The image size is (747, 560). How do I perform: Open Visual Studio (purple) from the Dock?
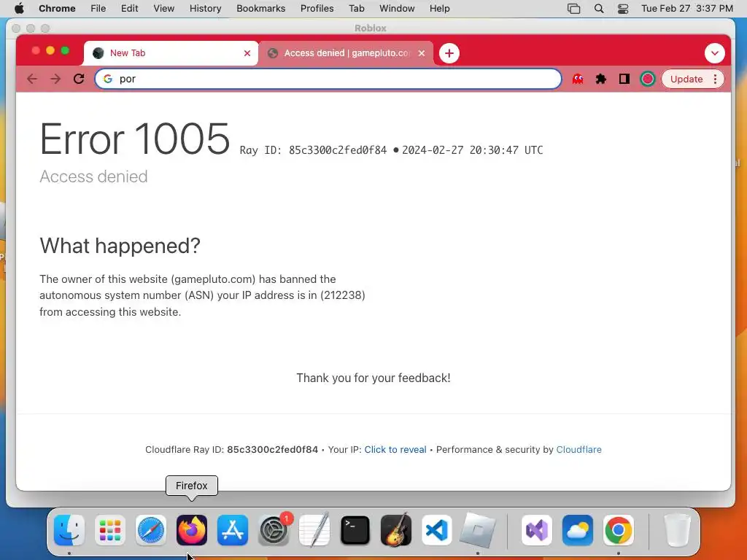pyautogui.click(x=537, y=530)
